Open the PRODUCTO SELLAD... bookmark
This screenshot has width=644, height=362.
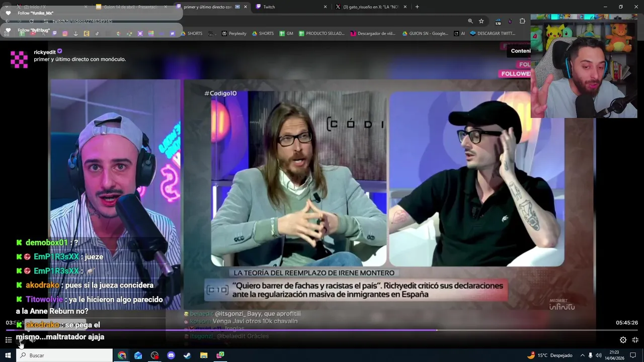[x=321, y=34]
